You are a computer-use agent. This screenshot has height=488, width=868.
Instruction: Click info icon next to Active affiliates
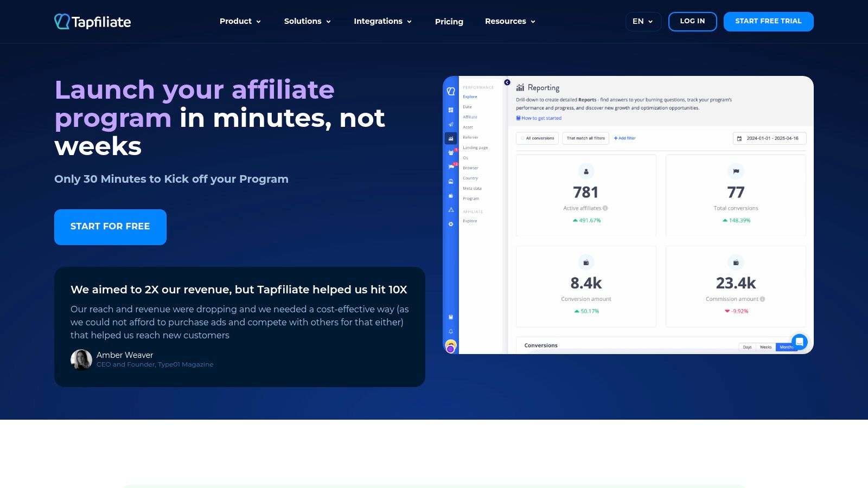[605, 208]
